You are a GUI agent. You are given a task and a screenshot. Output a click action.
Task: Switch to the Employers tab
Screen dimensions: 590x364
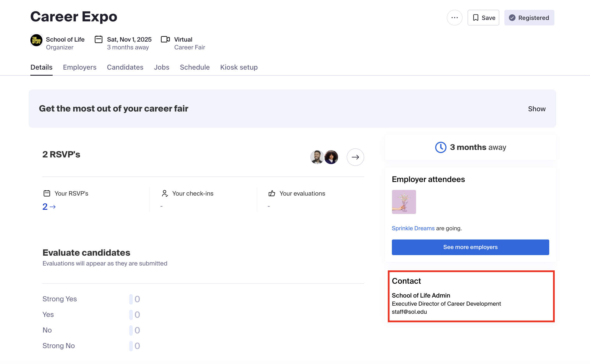[x=80, y=67]
